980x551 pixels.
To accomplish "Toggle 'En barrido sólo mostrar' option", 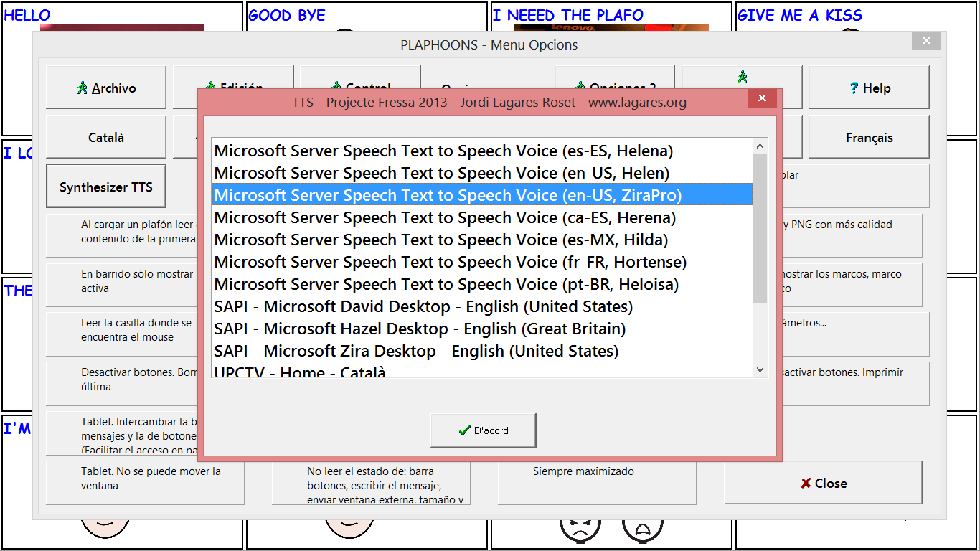I will tap(122, 284).
